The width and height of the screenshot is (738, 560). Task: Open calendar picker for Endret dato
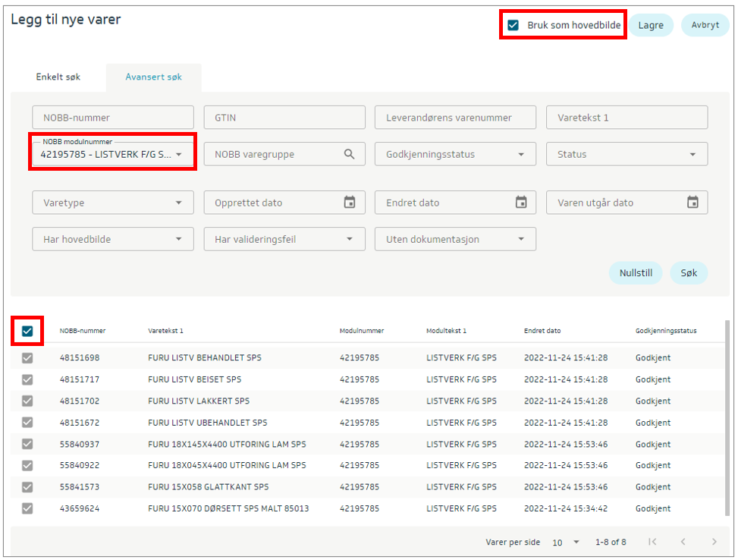coord(521,203)
